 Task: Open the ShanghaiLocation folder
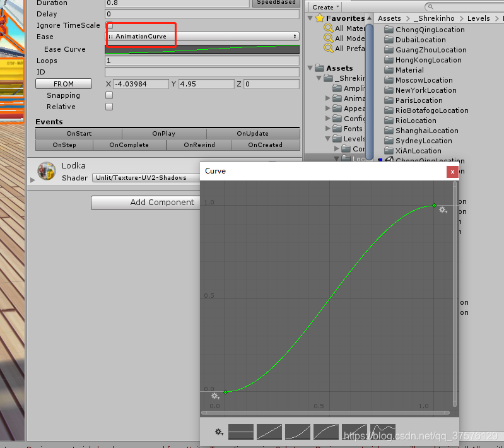point(421,131)
